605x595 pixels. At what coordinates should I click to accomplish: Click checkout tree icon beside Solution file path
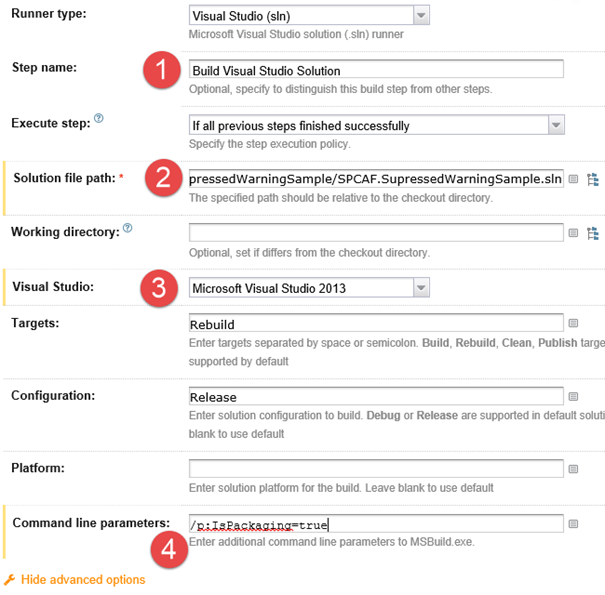click(x=593, y=180)
